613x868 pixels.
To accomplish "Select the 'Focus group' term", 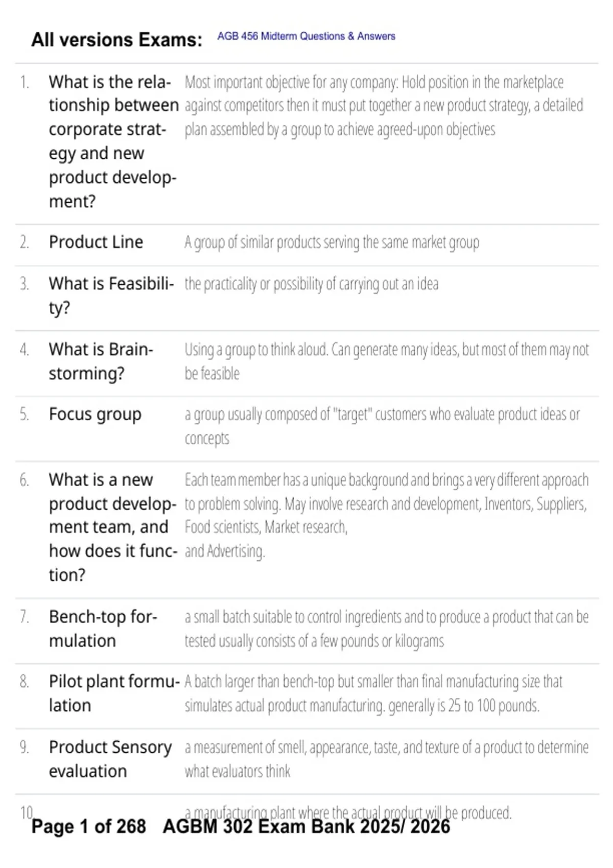I will 95,415.
